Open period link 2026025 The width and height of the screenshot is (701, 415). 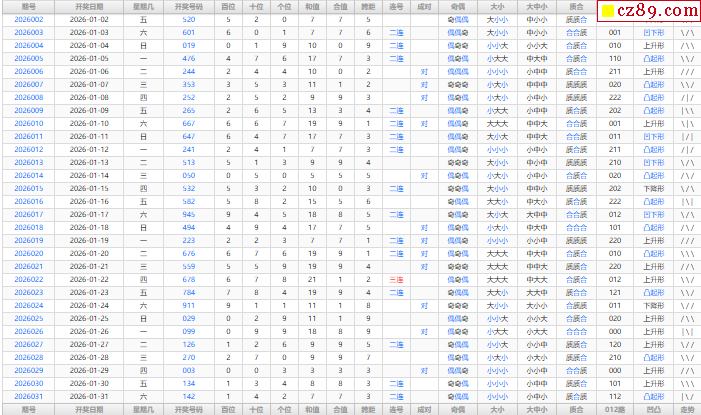[29, 318]
